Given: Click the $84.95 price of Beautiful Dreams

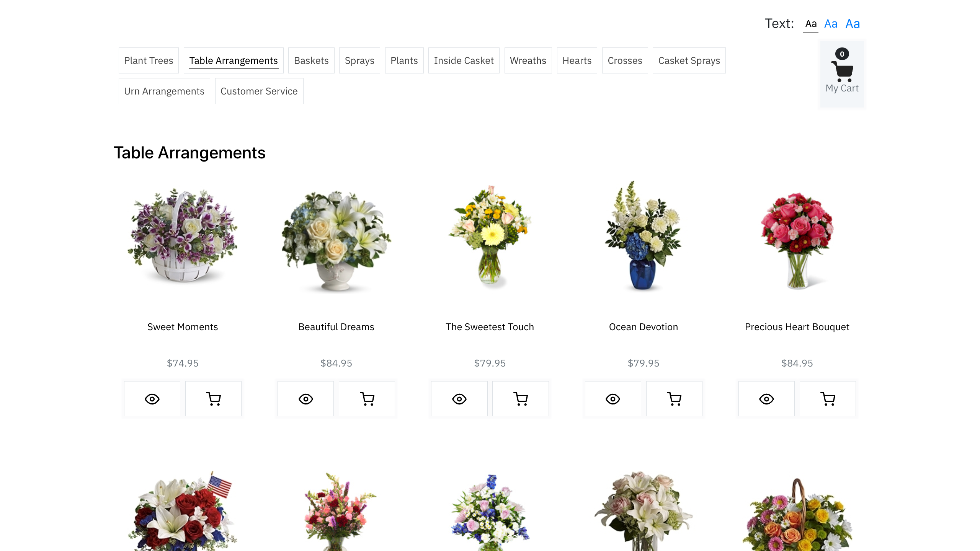Looking at the screenshot, I should tap(336, 363).
